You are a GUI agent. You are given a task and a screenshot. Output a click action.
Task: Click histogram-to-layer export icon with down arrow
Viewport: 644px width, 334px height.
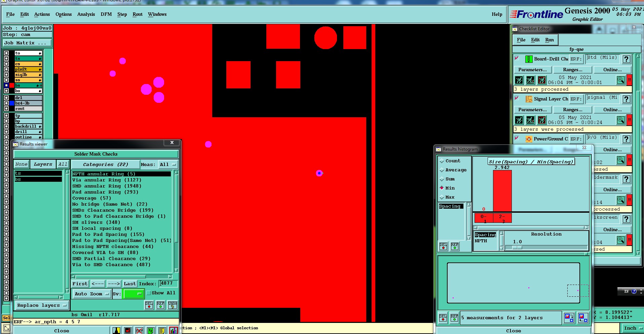tap(569, 318)
